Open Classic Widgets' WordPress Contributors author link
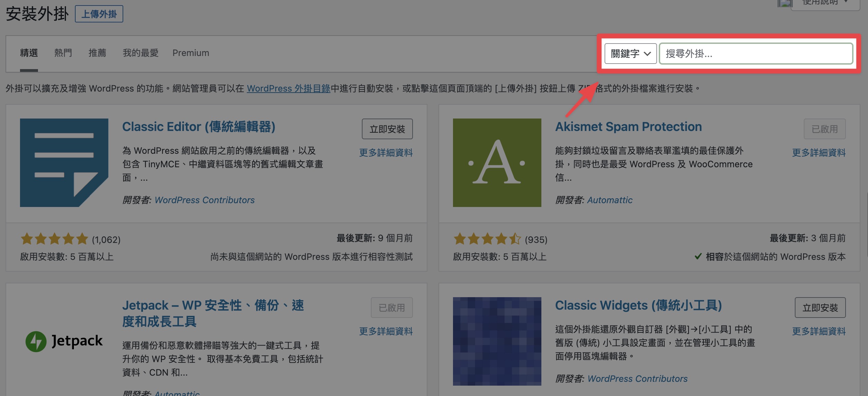Screen dimensions: 868x396 [x=638, y=379]
